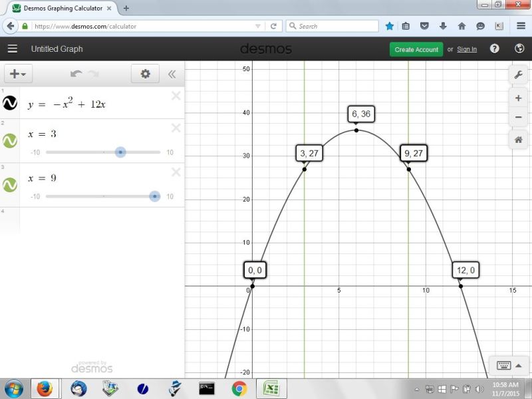This screenshot has width=532, height=399.
Task: Click the Create Account button
Action: pos(416,49)
